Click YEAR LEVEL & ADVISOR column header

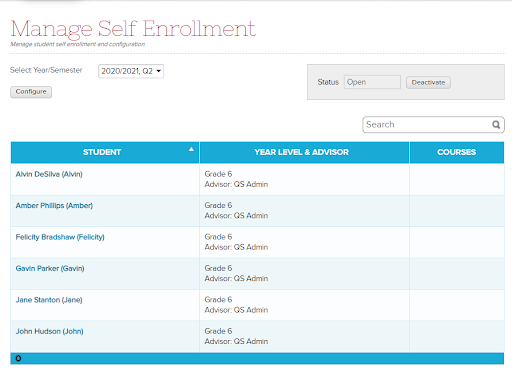tap(304, 152)
